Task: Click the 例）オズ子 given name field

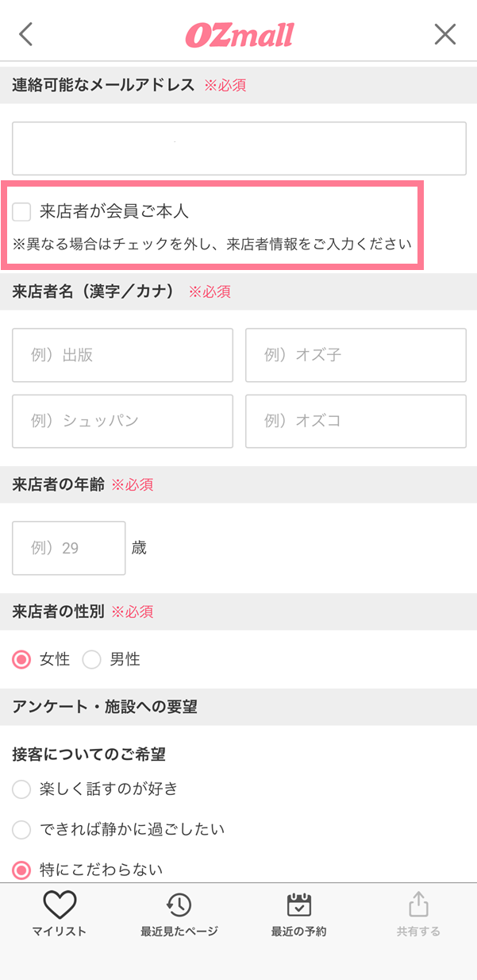Action: [356, 355]
